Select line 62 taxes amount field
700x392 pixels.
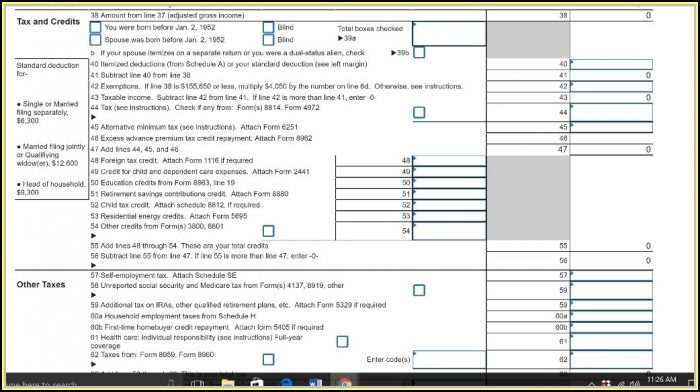pos(611,359)
